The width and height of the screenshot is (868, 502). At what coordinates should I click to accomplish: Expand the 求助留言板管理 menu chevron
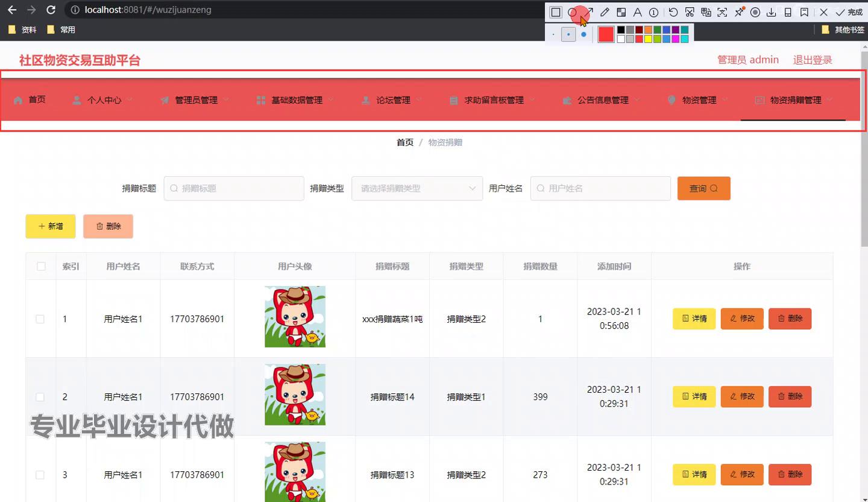[532, 100]
